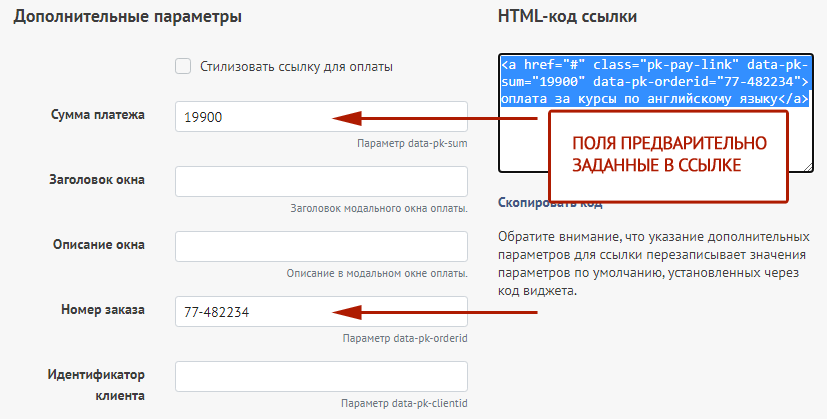Click the 'Идентификатор клиента' input box
The width and height of the screenshot is (827, 419).
[x=320, y=377]
